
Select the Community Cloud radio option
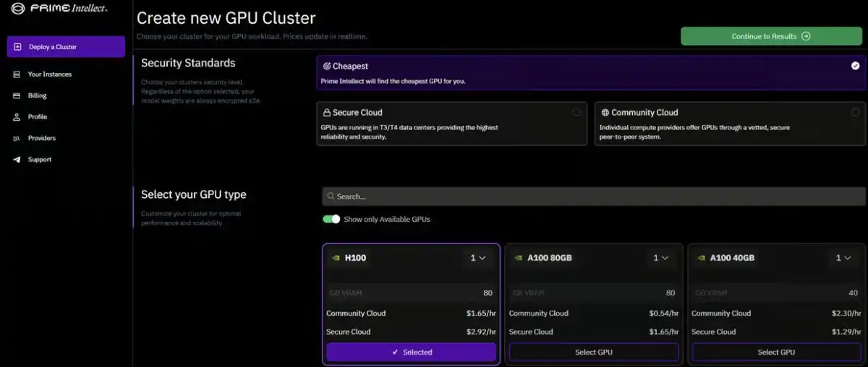click(x=855, y=113)
